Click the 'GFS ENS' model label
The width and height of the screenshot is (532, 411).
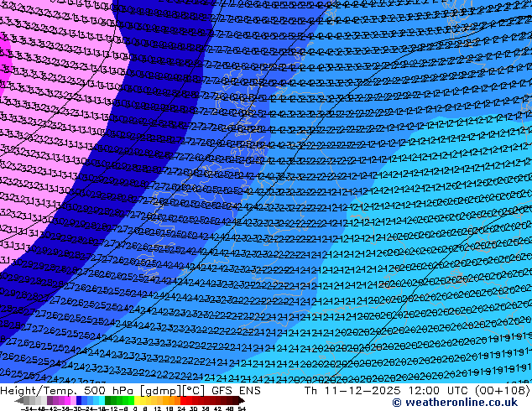pyautogui.click(x=236, y=391)
